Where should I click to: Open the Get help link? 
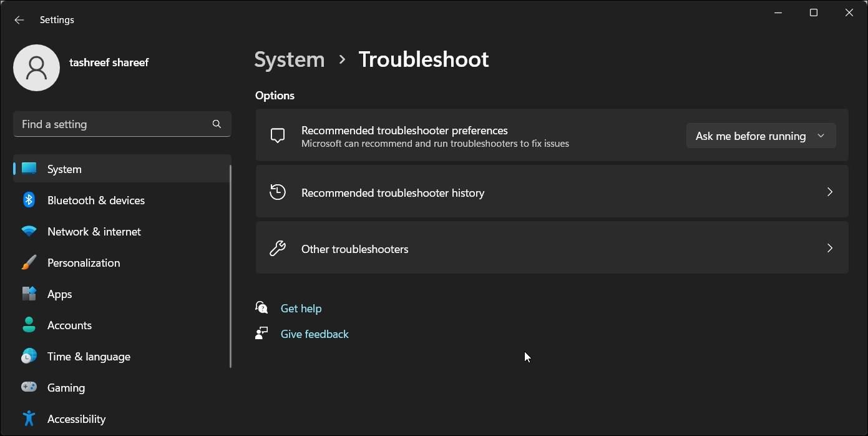click(x=301, y=308)
